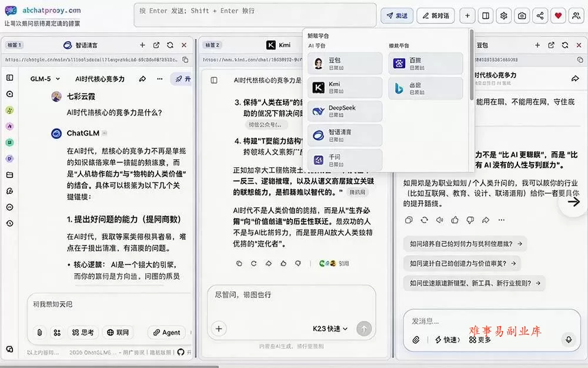Add a tab in 智谱清言 panel header
The height and width of the screenshot is (368, 588).
tap(142, 45)
